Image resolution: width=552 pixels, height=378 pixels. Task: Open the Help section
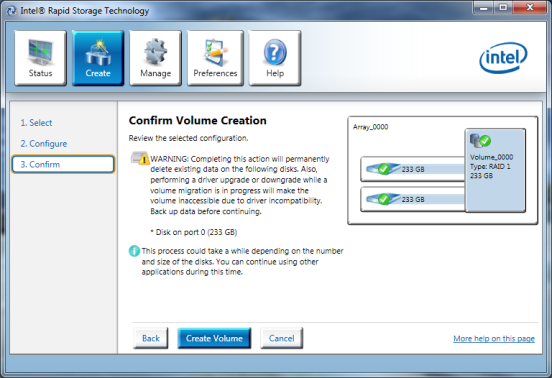coord(275,58)
